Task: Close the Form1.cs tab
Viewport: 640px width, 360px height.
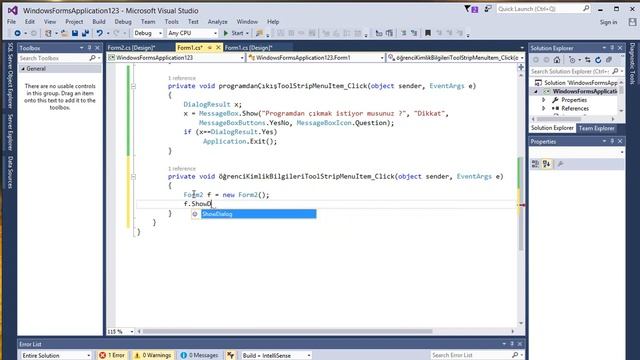Action: (x=218, y=48)
